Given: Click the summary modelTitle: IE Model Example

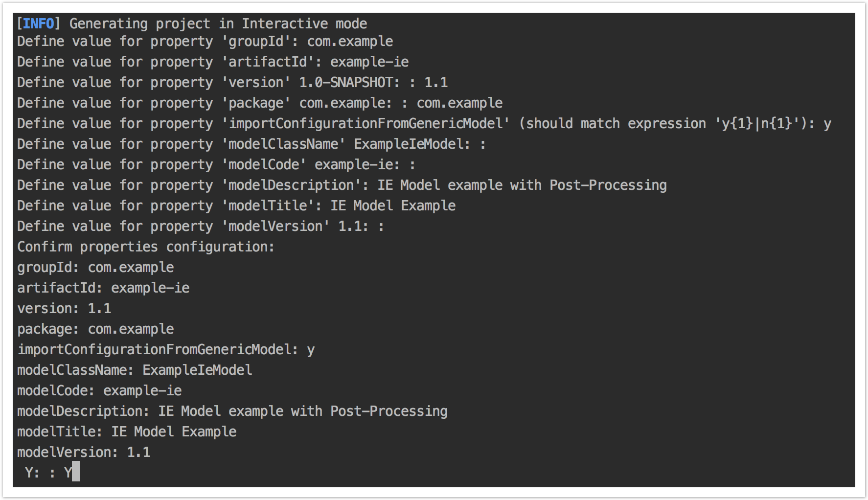Looking at the screenshot, I should (127, 432).
